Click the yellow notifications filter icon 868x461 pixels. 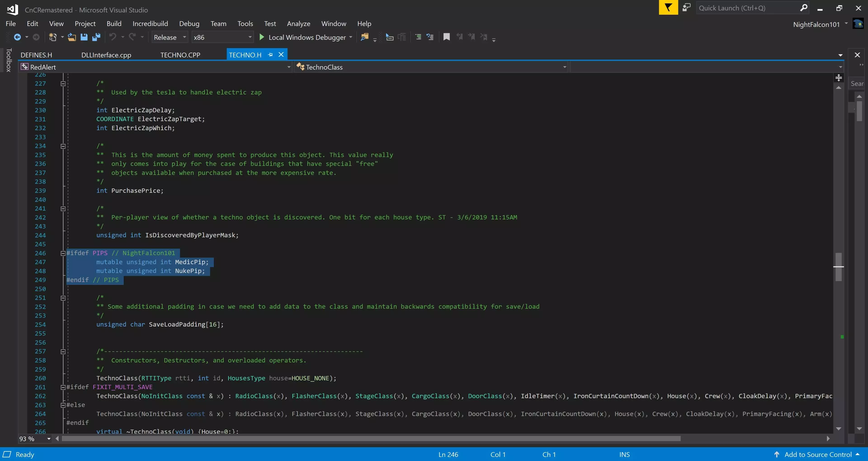(x=668, y=7)
